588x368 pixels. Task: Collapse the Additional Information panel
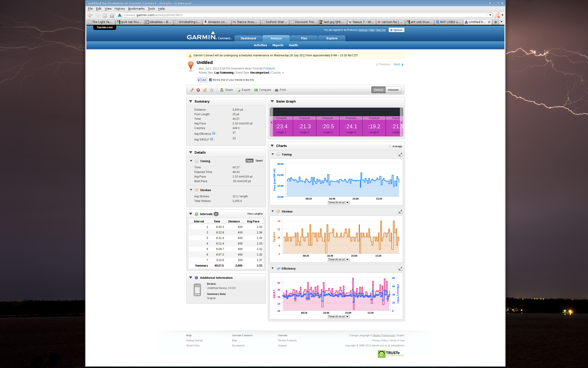[x=191, y=277]
